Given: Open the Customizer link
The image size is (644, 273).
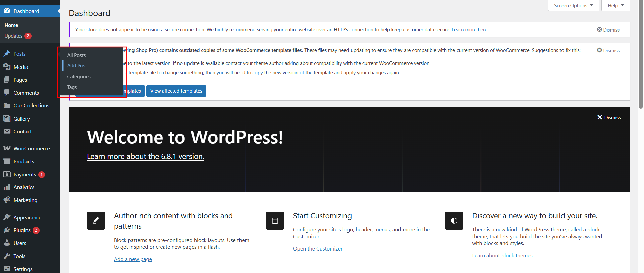Looking at the screenshot, I should click(x=318, y=249).
